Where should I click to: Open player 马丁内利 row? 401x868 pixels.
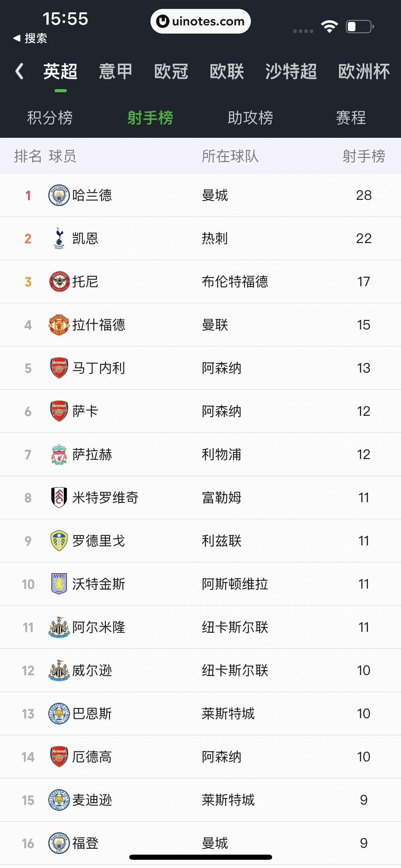(x=98, y=368)
